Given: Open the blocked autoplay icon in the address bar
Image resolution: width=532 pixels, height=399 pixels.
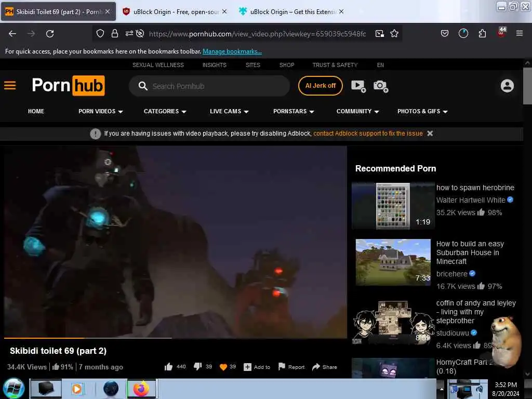Looking at the screenshot, I should coord(140,33).
